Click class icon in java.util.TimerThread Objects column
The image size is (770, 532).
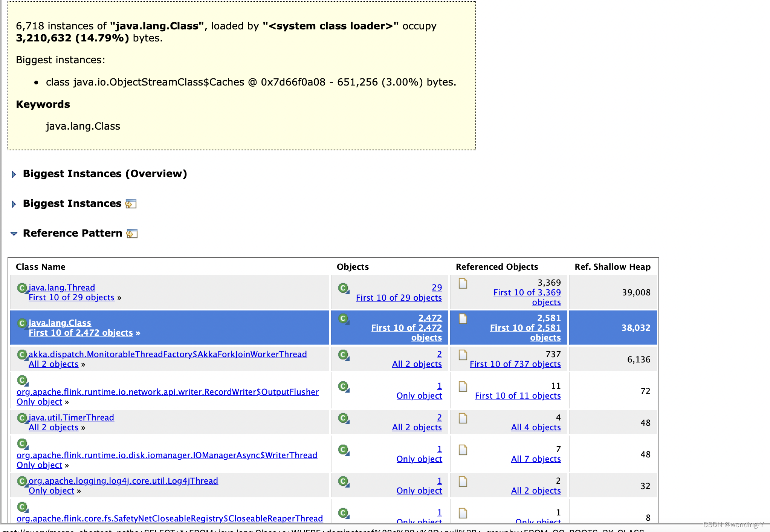click(343, 418)
